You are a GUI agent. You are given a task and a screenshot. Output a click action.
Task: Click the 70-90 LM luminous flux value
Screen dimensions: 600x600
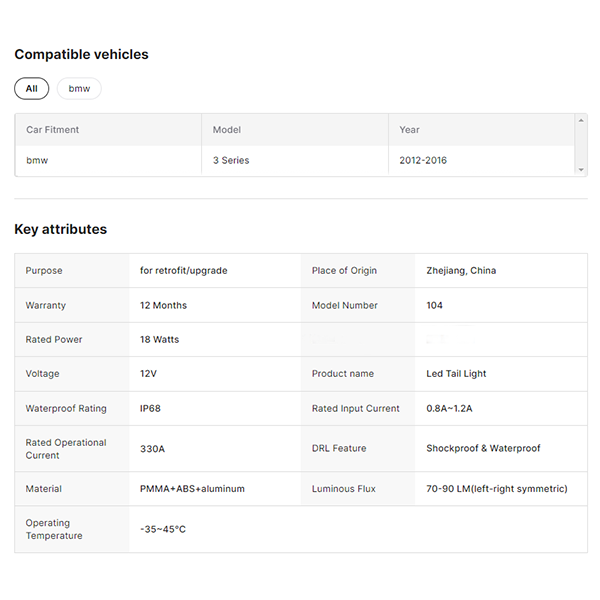pos(496,489)
